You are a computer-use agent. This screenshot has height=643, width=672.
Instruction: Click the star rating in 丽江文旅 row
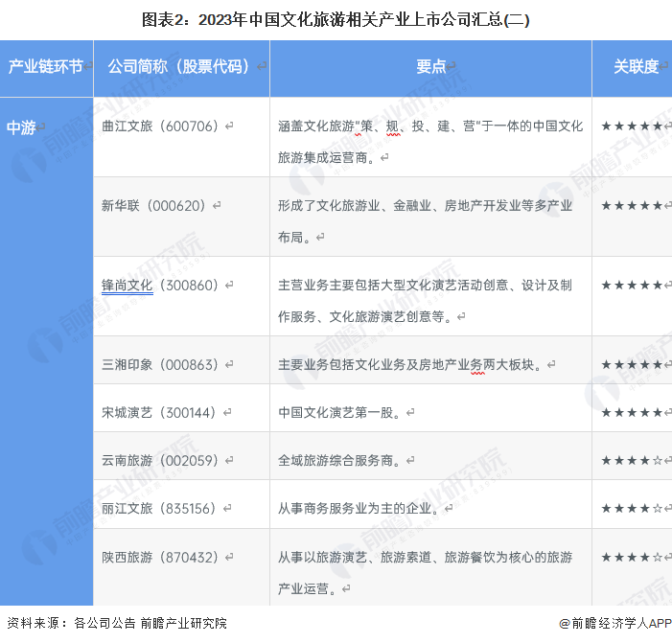632,509
